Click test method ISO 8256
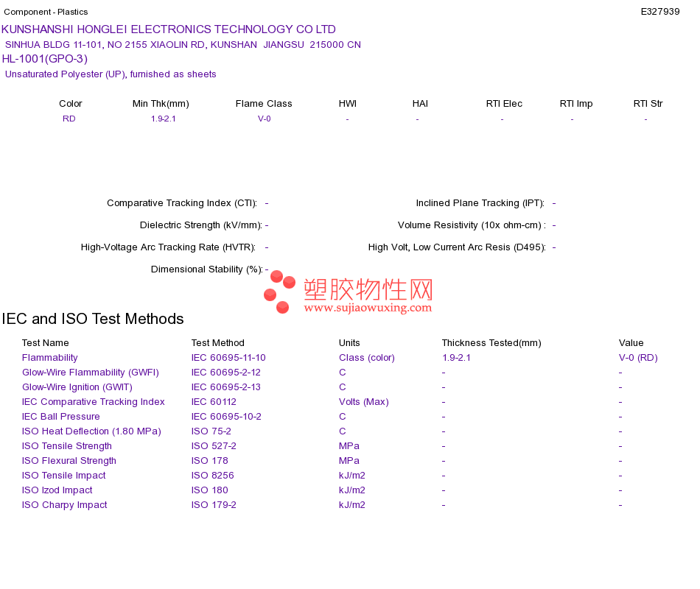This screenshot has height=589, width=700. point(212,475)
